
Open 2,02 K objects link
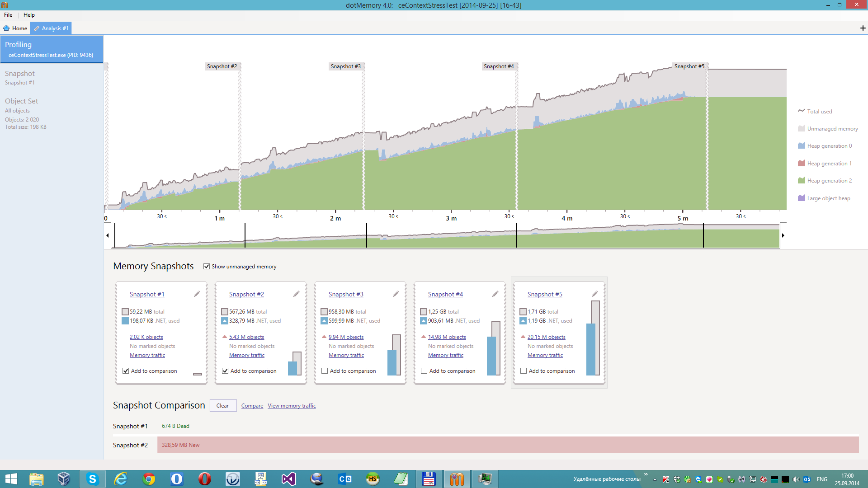click(x=146, y=337)
